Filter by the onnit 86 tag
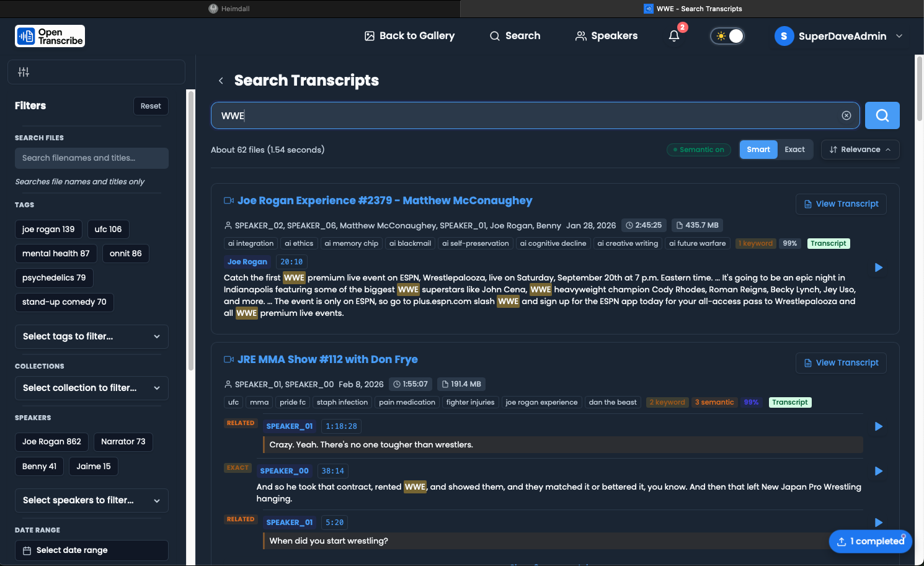 pos(126,253)
